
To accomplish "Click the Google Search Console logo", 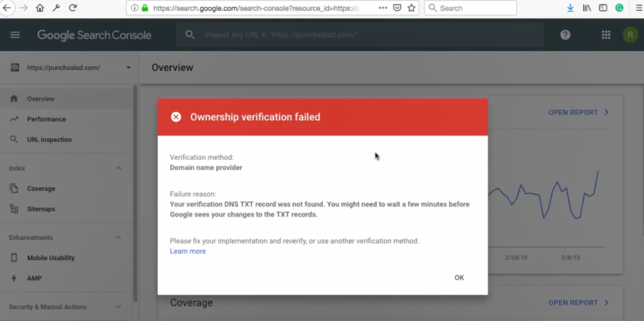I will (x=94, y=35).
